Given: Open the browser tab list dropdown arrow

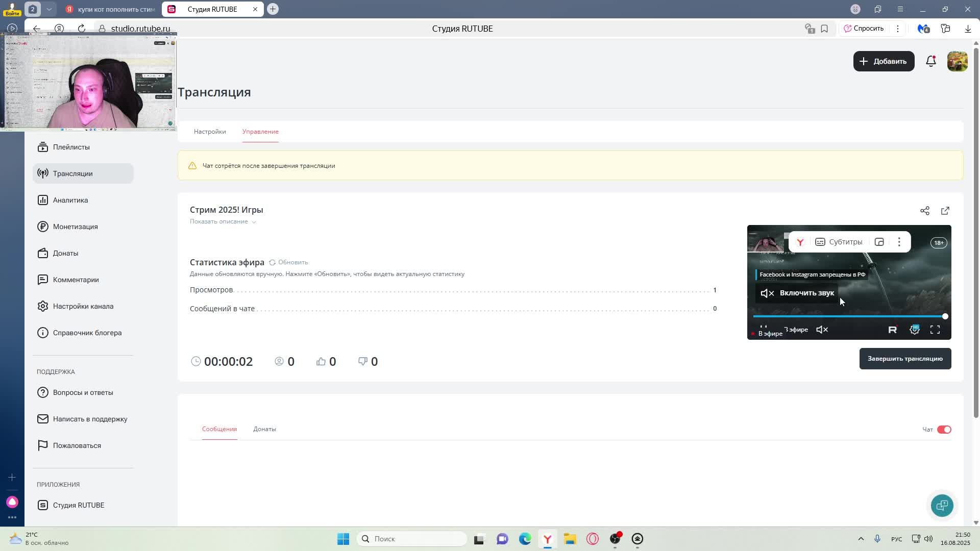Looking at the screenshot, I should click(x=49, y=9).
